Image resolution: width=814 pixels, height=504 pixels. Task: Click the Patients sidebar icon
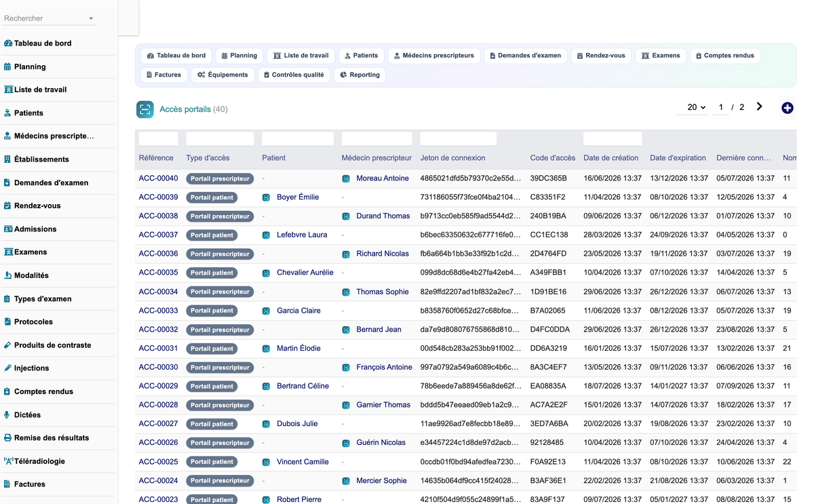coord(7,113)
